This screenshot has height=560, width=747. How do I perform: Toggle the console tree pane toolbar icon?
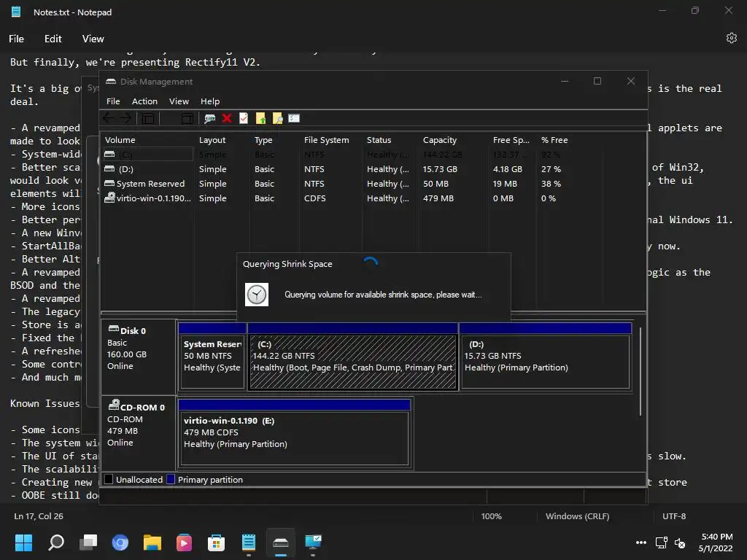click(147, 118)
